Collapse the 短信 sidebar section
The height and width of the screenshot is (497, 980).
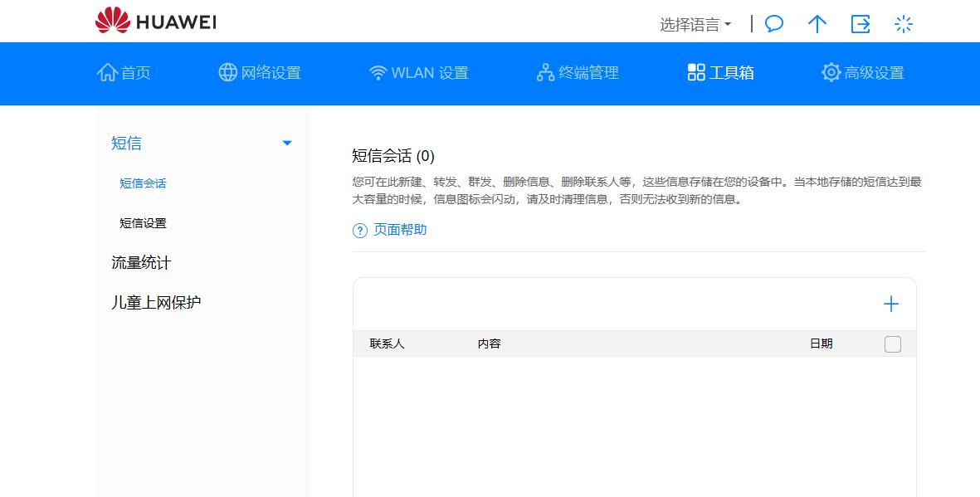click(x=287, y=143)
